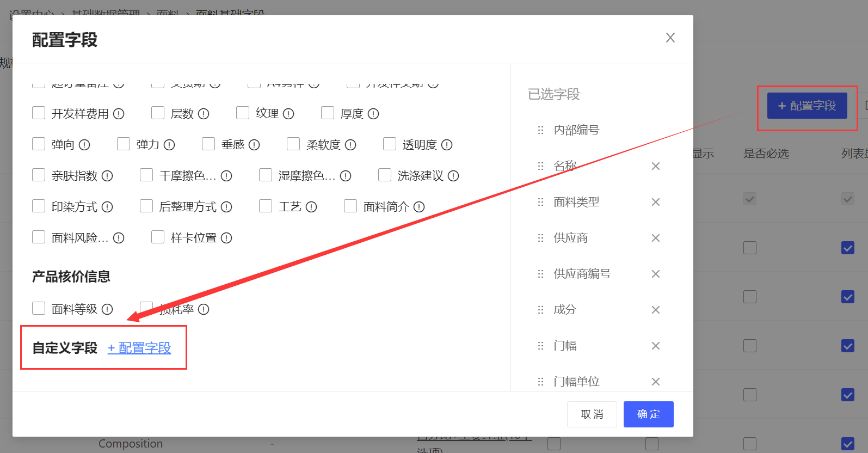The image size is (868, 453).
Task: Remove 名称 from selected fields
Action: coord(655,166)
